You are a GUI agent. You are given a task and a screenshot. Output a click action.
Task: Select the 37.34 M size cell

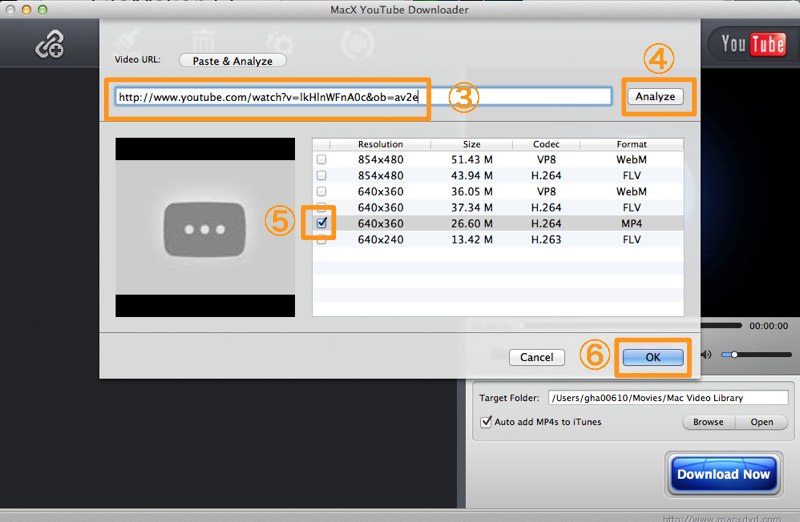[472, 208]
